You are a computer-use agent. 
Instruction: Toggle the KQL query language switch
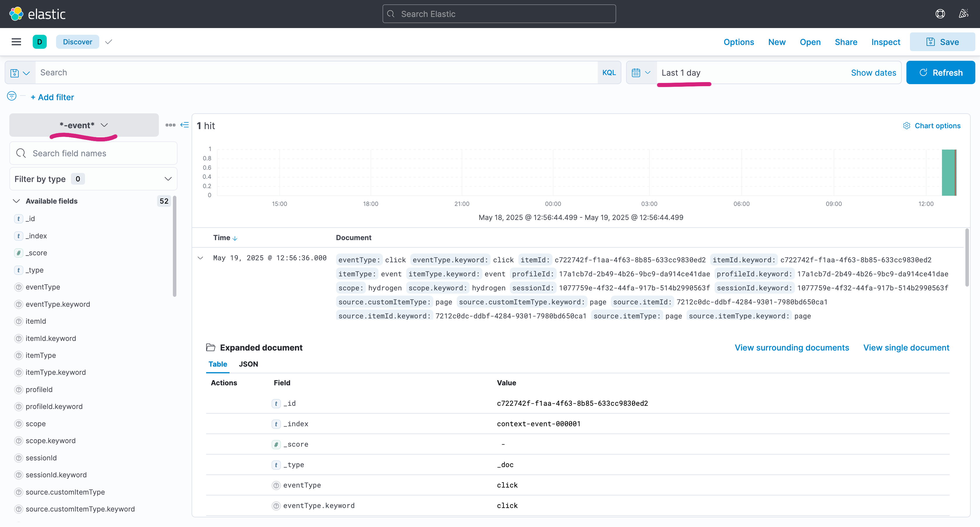609,73
